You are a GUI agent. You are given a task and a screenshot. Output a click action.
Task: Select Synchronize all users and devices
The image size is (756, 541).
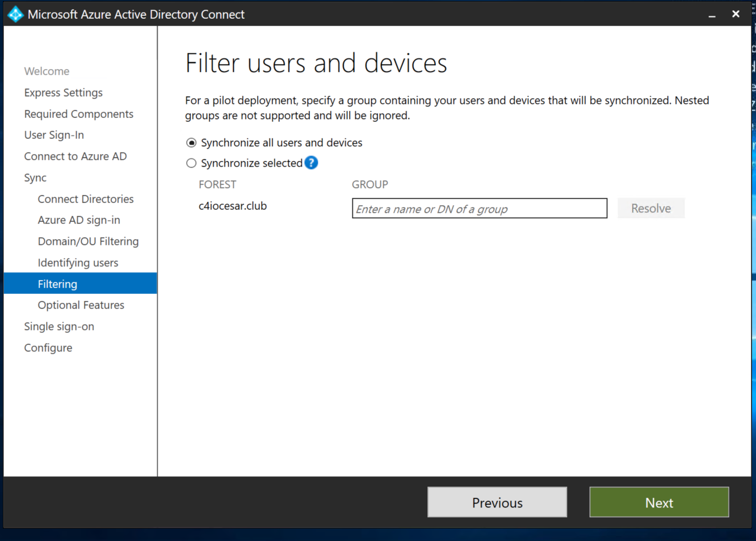click(192, 143)
